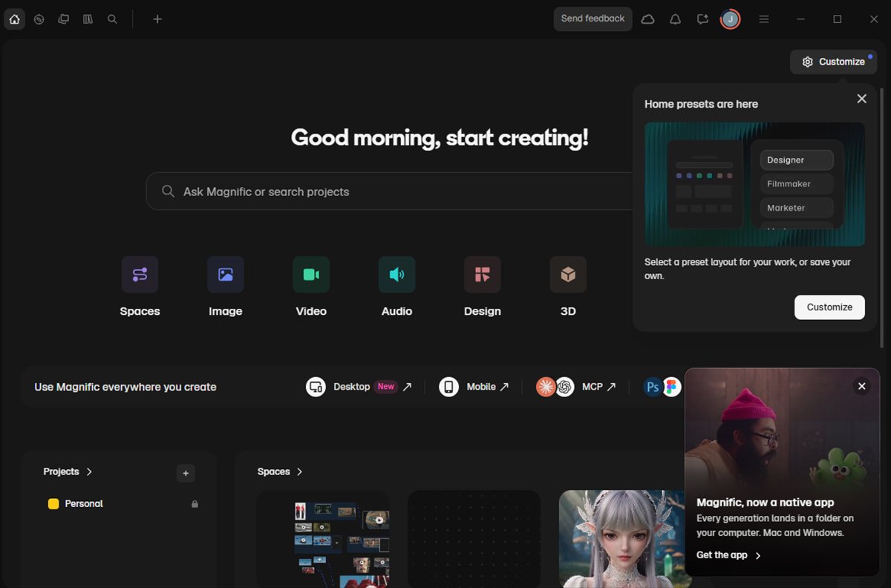Go to the Home tab icon
The height and width of the screenshot is (588, 891).
(15, 19)
